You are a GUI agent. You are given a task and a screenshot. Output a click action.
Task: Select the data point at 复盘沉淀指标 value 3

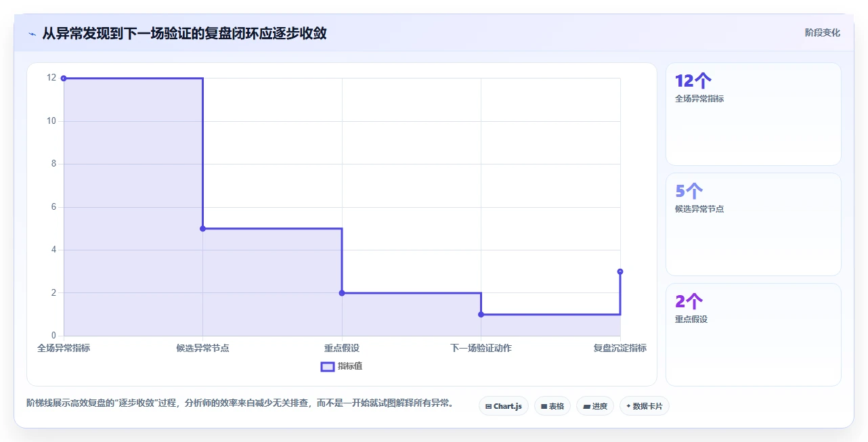(x=620, y=271)
